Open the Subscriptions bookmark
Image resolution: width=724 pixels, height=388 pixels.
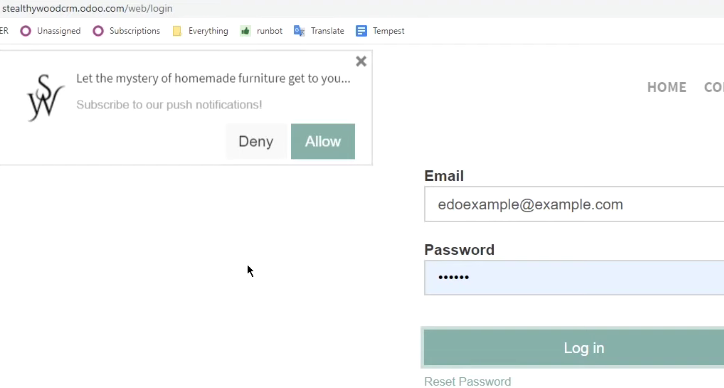pos(127,31)
